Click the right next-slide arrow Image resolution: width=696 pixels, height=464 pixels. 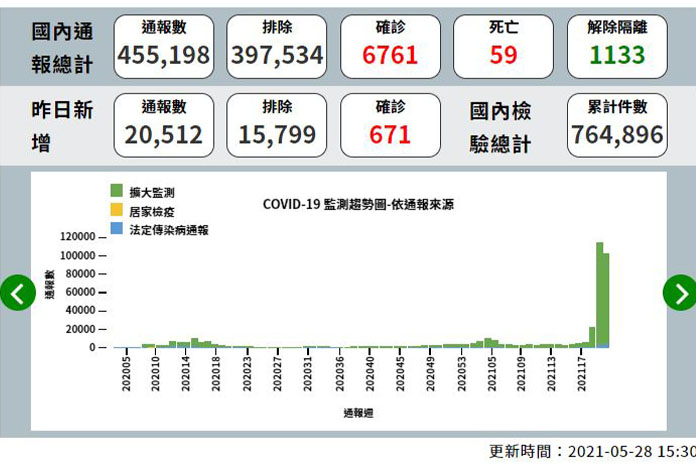[679, 293]
